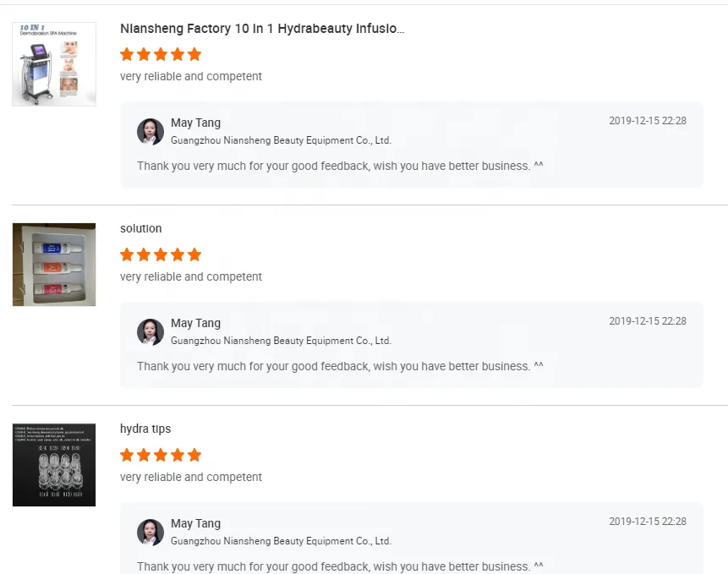Click the "solution" product title

click(x=140, y=229)
